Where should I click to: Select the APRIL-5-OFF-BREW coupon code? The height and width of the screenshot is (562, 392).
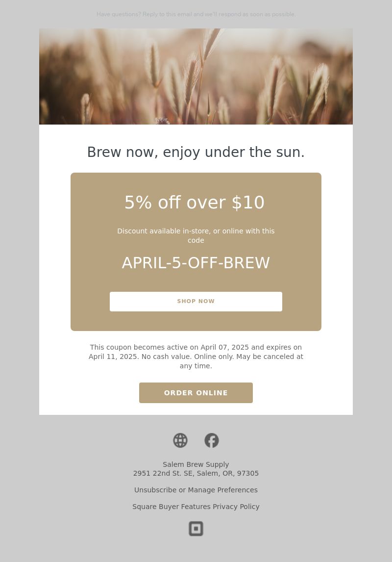coord(196,263)
